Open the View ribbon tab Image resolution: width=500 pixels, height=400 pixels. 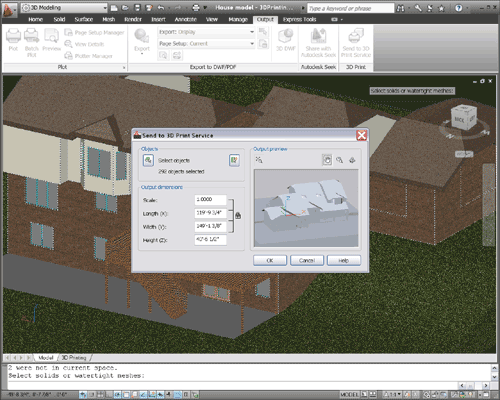[x=212, y=20]
